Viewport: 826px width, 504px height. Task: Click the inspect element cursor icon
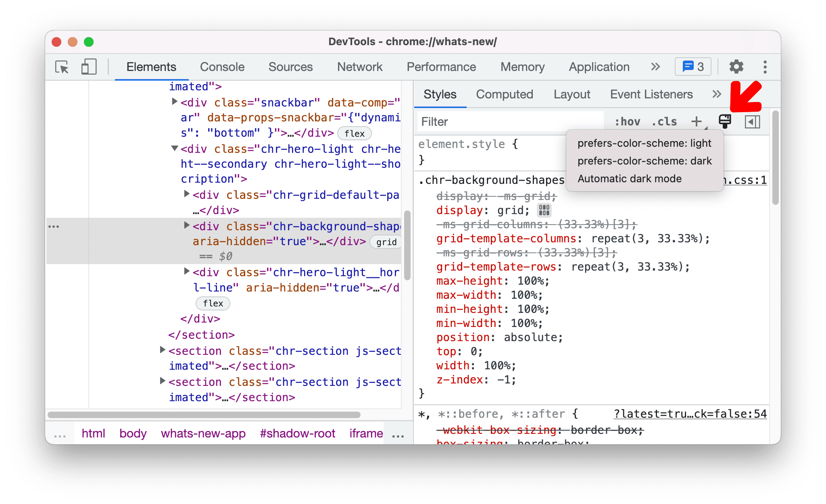(x=61, y=67)
